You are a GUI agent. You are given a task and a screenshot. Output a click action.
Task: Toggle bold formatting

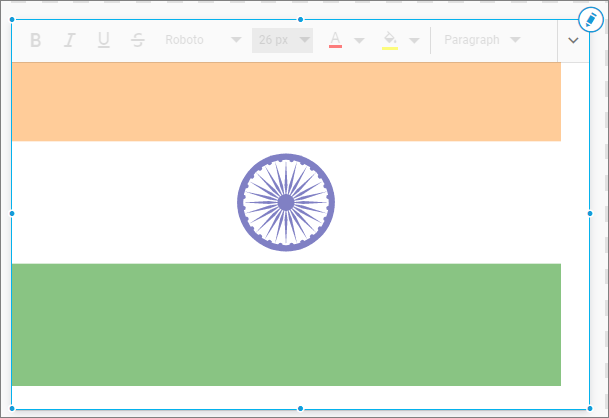click(36, 40)
